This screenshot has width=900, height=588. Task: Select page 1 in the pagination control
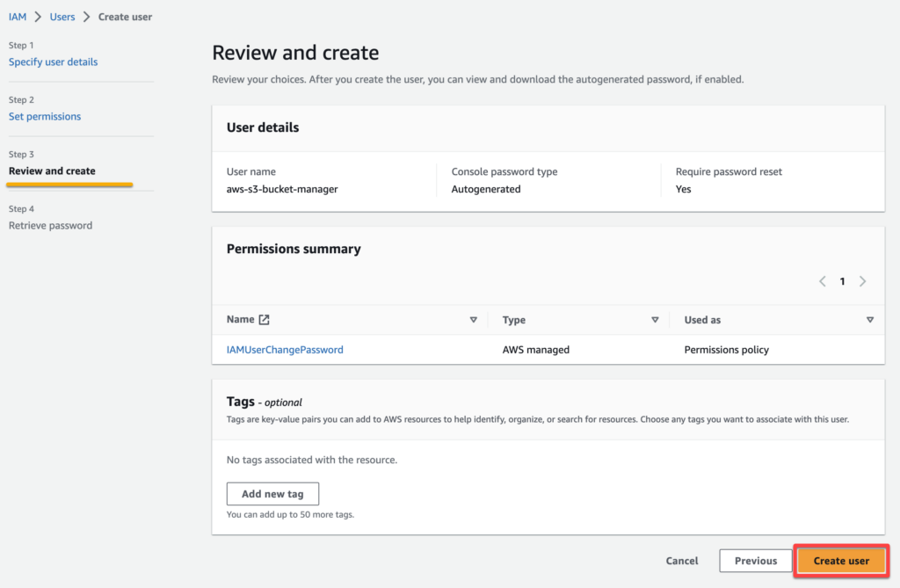tap(842, 281)
